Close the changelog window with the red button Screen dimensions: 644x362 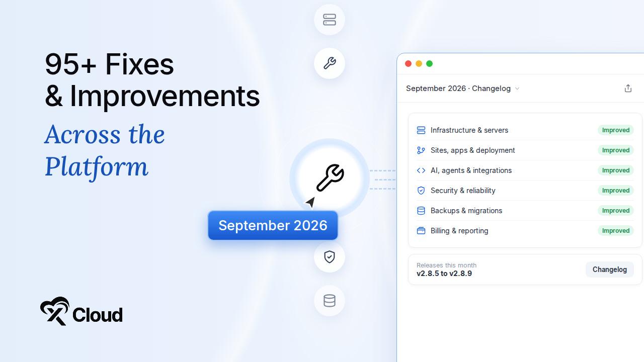[408, 63]
